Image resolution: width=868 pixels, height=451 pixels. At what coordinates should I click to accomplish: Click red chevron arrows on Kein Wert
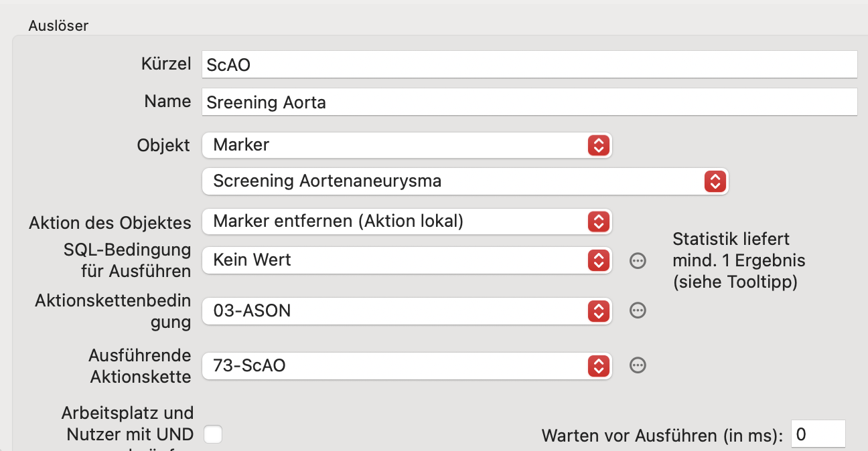pyautogui.click(x=598, y=260)
